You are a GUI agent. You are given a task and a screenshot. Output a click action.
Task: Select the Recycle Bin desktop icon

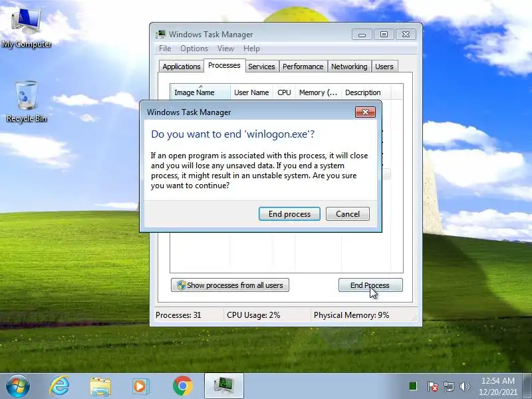pos(27,101)
